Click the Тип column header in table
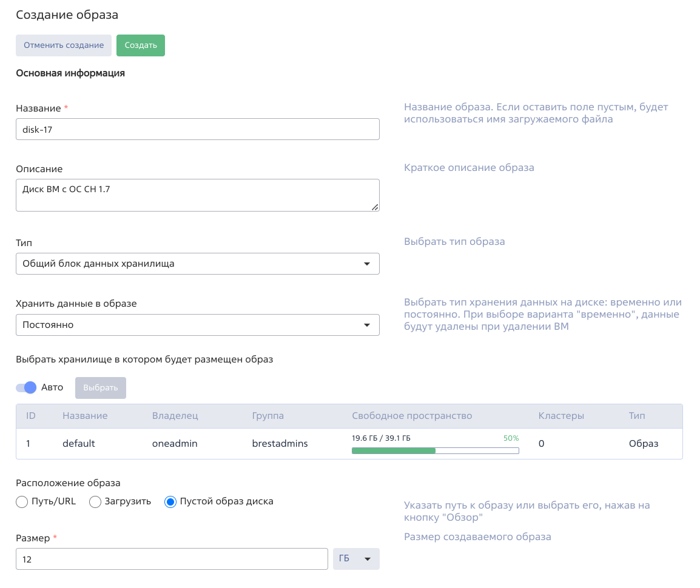The image size is (700, 588). (637, 416)
